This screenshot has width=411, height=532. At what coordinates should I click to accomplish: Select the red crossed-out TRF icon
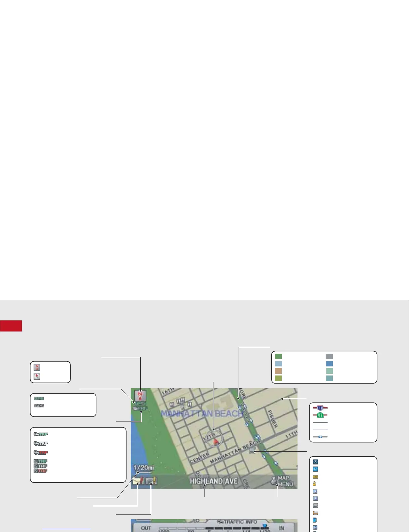(x=41, y=471)
